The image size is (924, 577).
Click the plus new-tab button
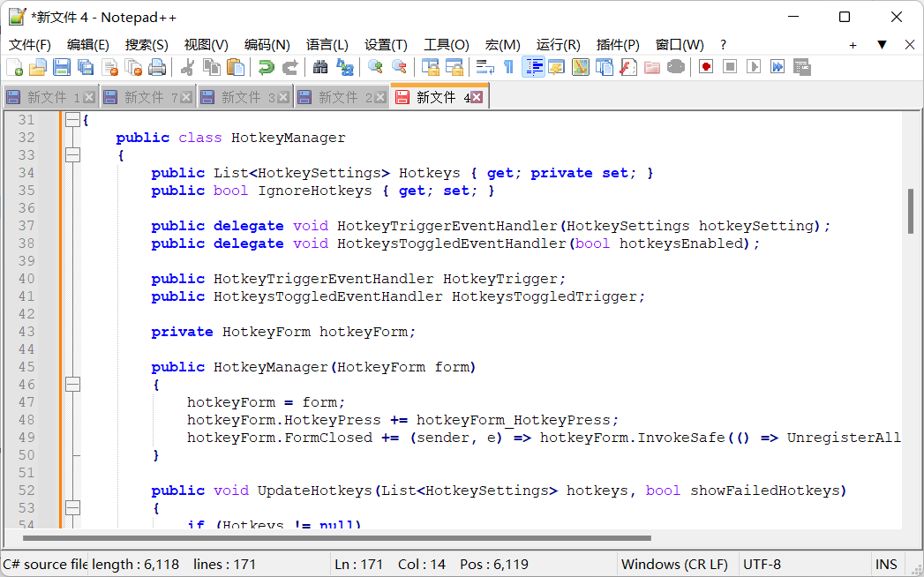pyautogui.click(x=853, y=45)
